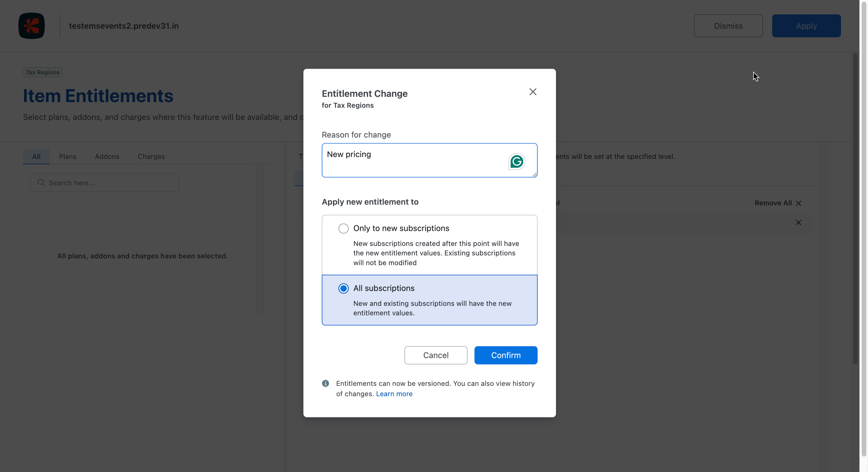The image size is (868, 472).
Task: Click Confirm to apply entitlement change
Action: point(505,355)
